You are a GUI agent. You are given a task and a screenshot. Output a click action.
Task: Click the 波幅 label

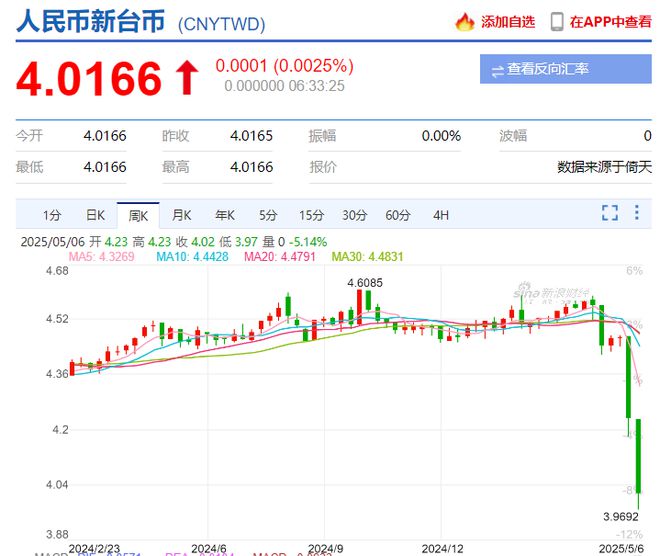(x=513, y=136)
